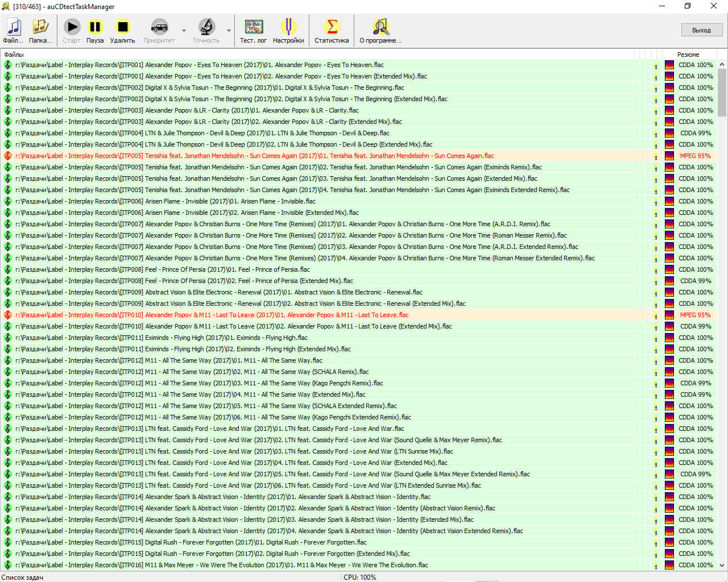Click the Выход exit button
The height and width of the screenshot is (582, 728).
tap(702, 30)
